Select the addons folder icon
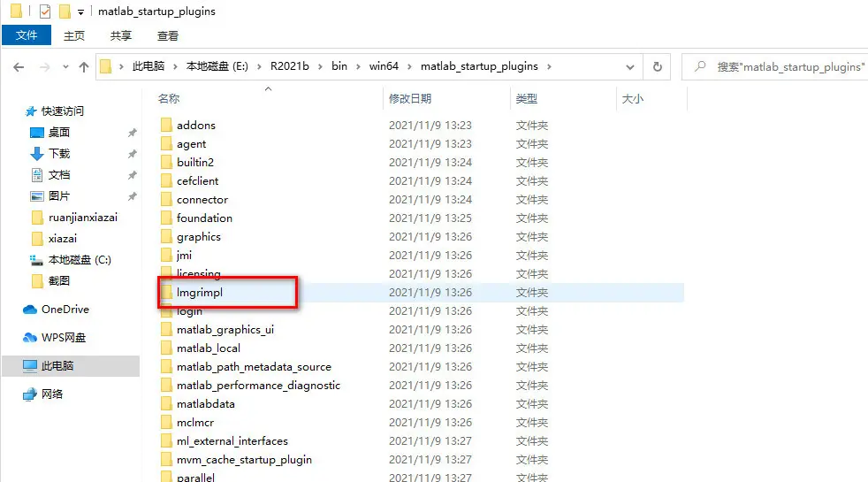868x482 pixels. (x=166, y=125)
